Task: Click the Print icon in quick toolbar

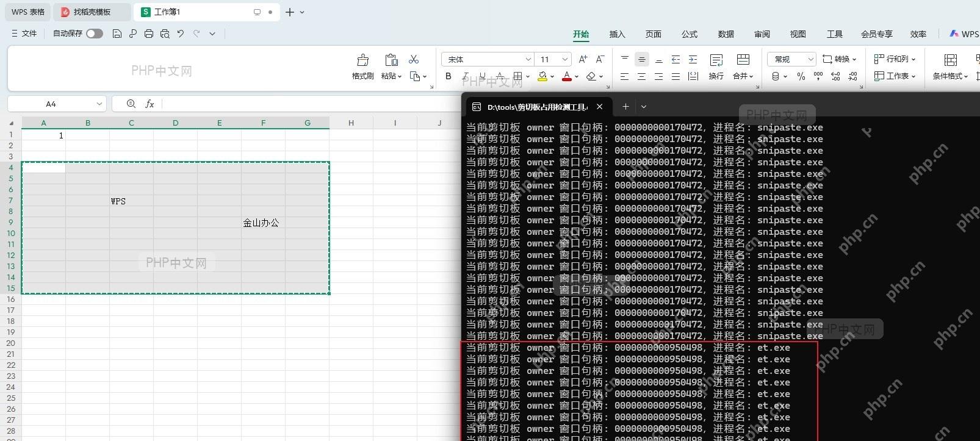Action: (x=149, y=34)
